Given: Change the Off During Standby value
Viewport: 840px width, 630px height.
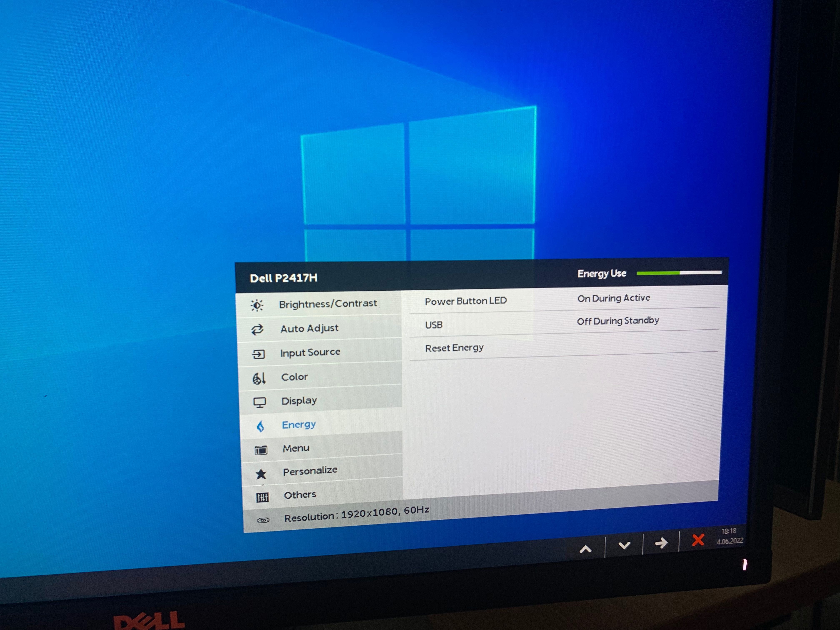Looking at the screenshot, I should coord(618,321).
